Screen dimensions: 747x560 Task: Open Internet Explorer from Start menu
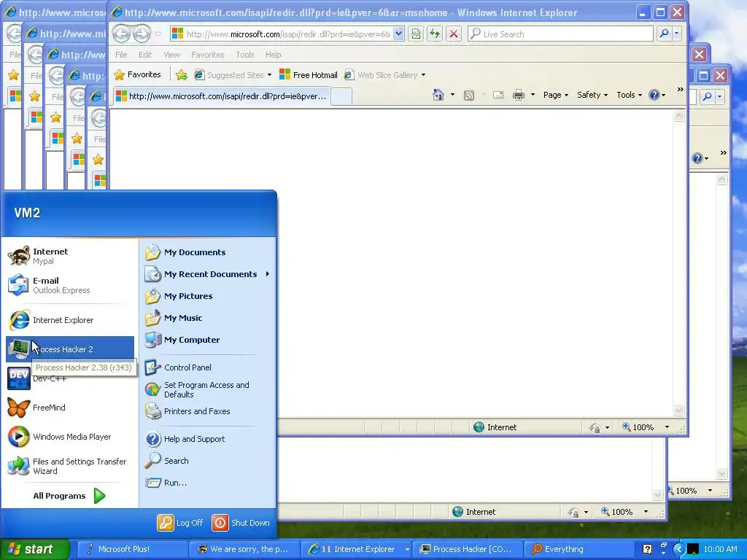[x=69, y=320]
